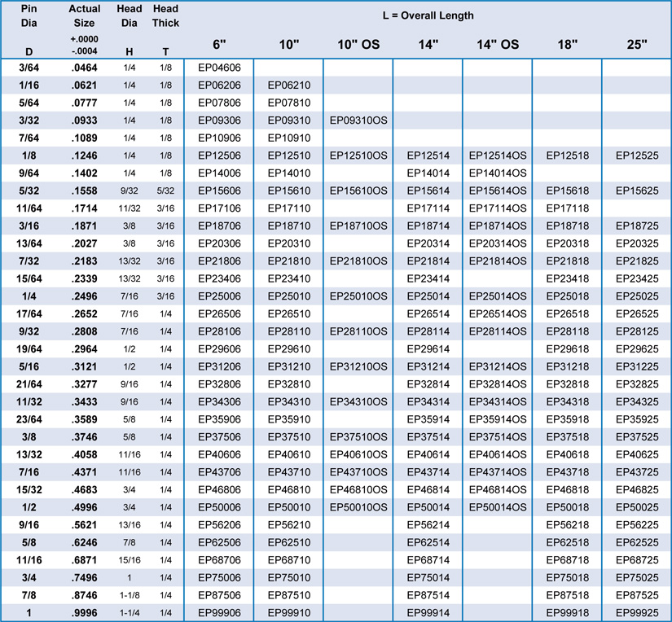Screen dimensions: 672x622
Task: Click the 10" OS column header
Action: coord(358,44)
